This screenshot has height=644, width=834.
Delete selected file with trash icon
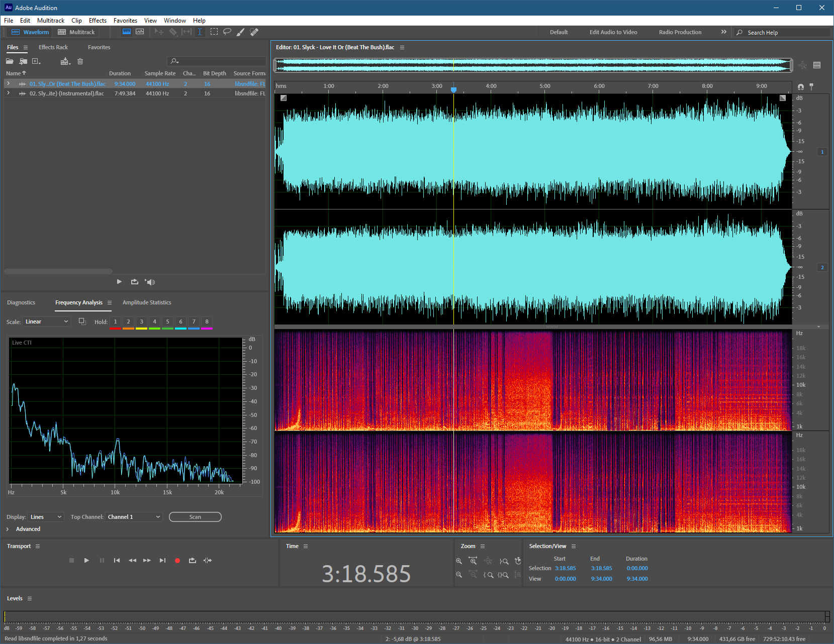pyautogui.click(x=80, y=61)
